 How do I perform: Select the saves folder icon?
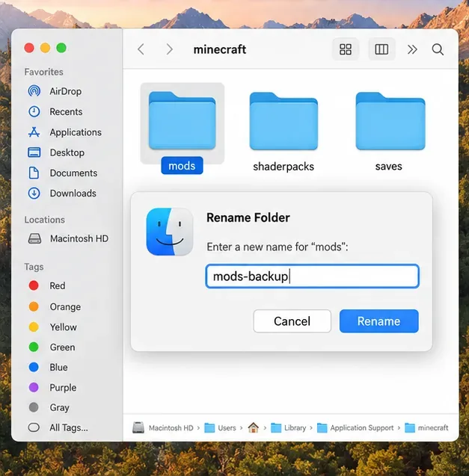390,121
